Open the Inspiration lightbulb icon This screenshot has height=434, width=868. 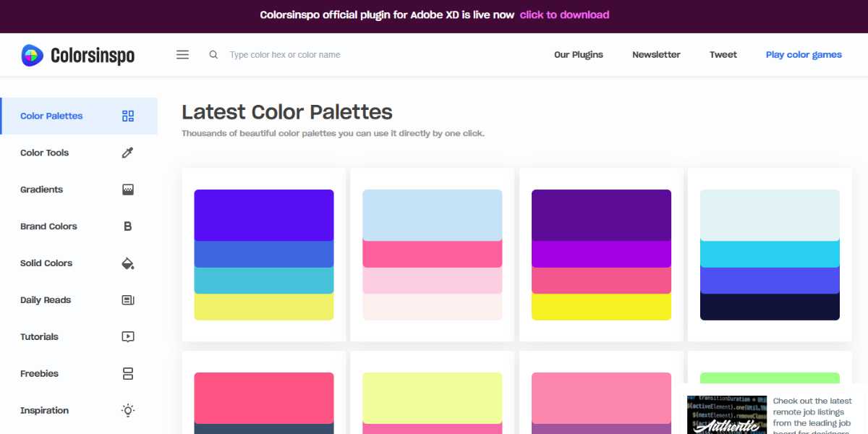click(x=127, y=410)
